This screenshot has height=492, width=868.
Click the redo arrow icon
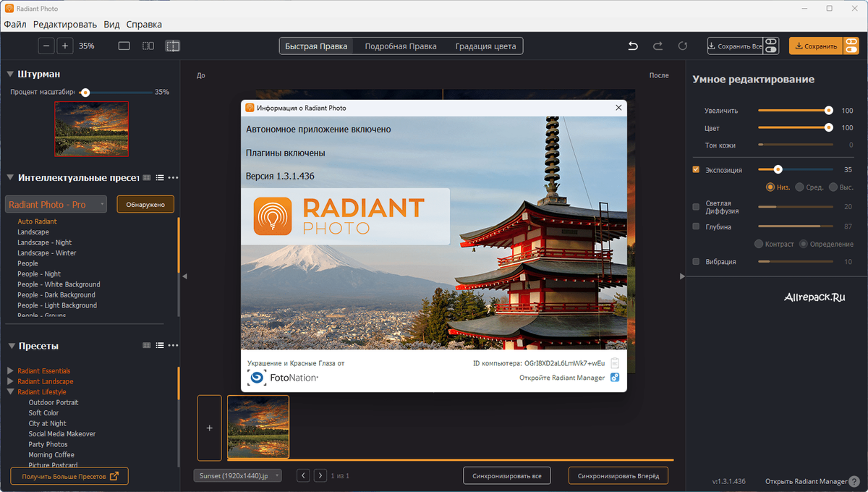658,46
